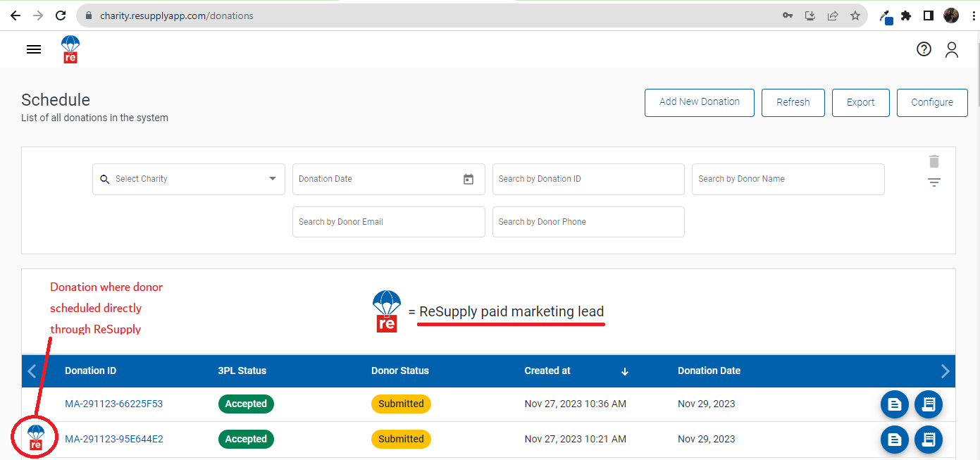This screenshot has width=980, height=460.
Task: Click the ReSupply parachute logo in header
Action: pyautogui.click(x=70, y=49)
